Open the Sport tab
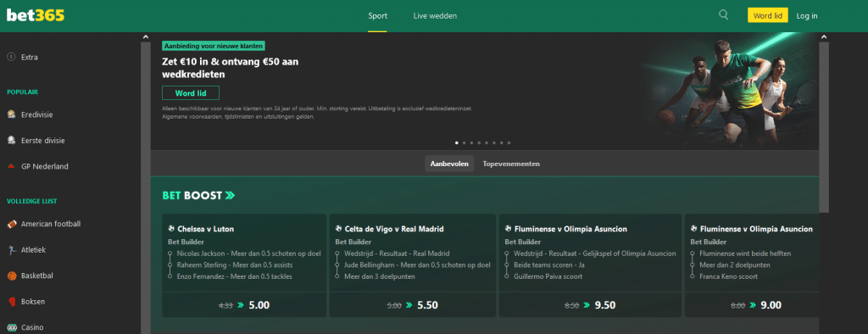The height and width of the screenshot is (334, 868). pos(377,15)
